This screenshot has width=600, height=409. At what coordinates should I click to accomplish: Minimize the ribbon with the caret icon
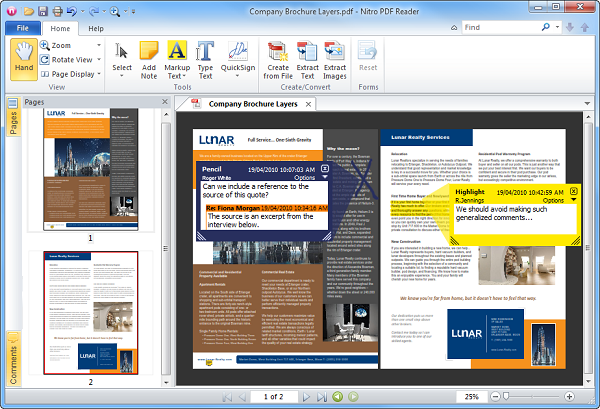pos(454,28)
